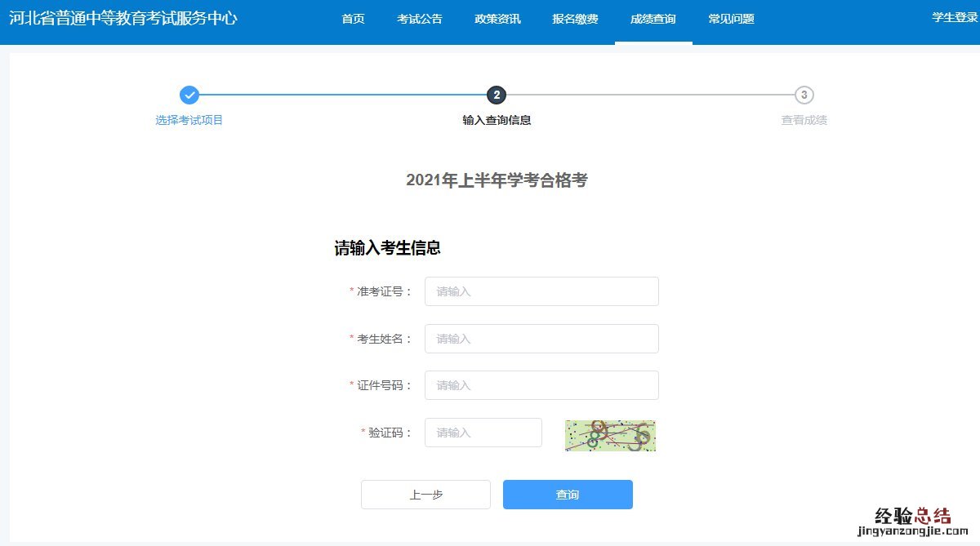Click into the 考生姓名 text box
The width and height of the screenshot is (980, 546).
point(541,339)
